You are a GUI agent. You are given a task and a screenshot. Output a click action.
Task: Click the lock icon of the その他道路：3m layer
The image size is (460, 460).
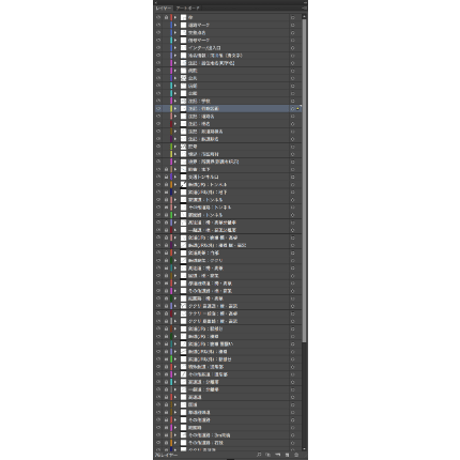pos(166,435)
